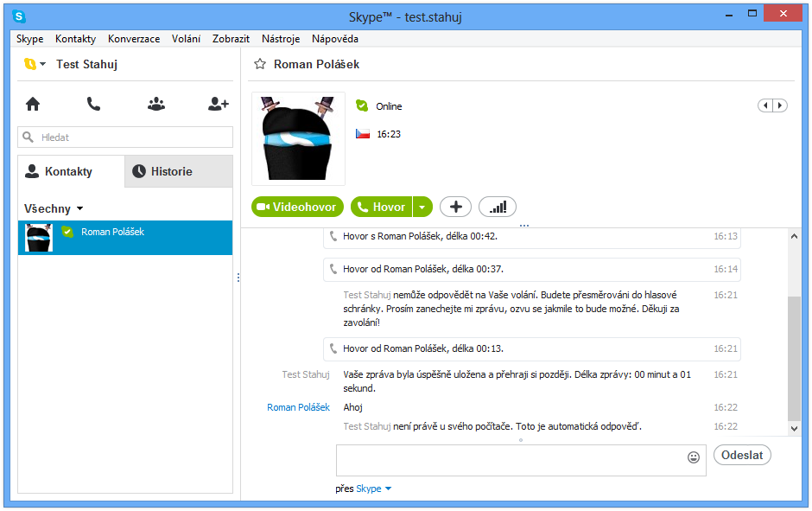
Task: Send message with Odeslat button
Action: (x=742, y=455)
